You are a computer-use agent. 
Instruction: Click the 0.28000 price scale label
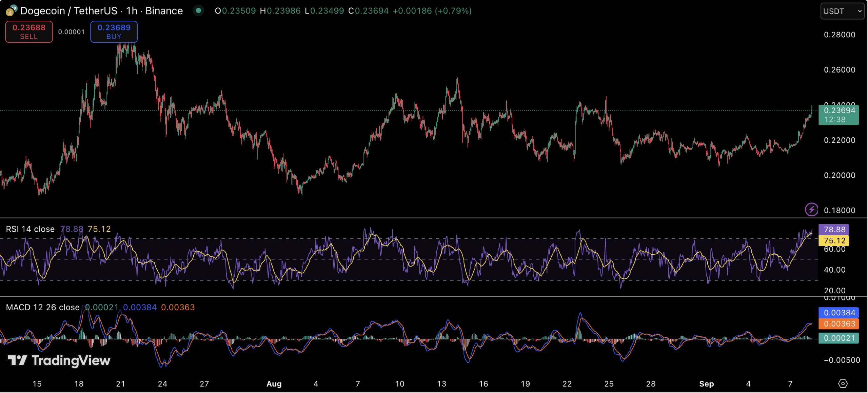839,35
